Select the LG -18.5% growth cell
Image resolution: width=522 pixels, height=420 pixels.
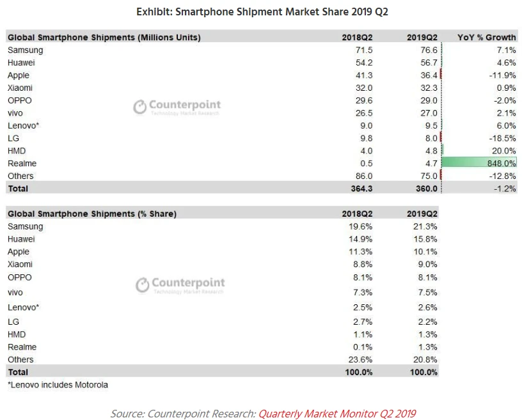501,138
